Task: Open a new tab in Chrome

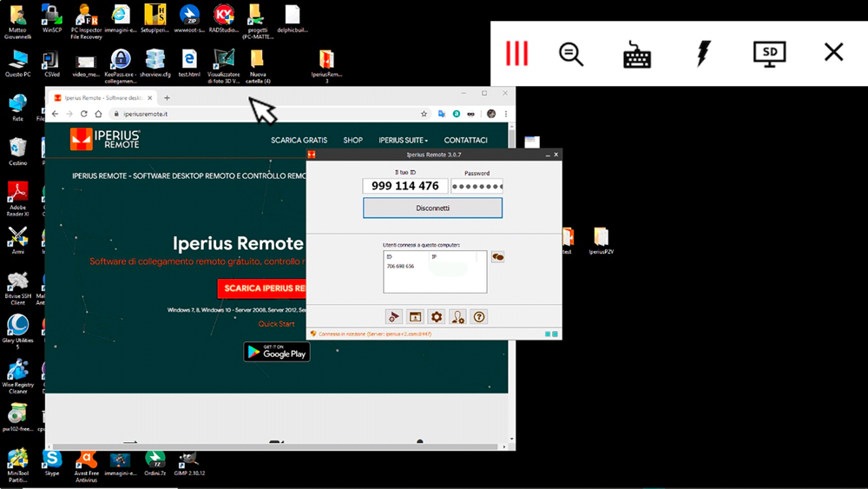Action: pos(167,98)
